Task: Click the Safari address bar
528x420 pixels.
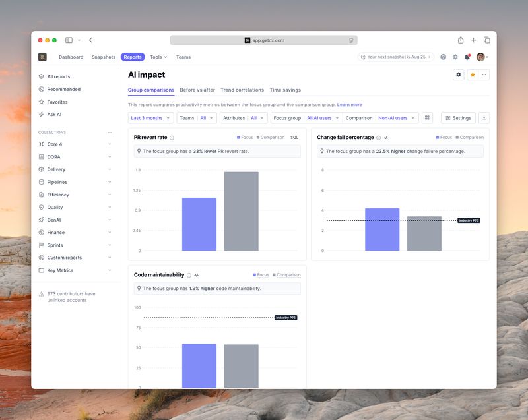Action: tap(264, 40)
